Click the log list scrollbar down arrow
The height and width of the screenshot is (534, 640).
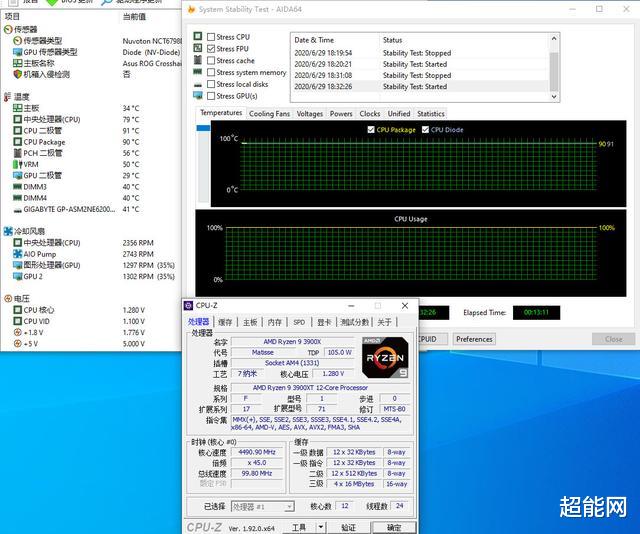click(554, 97)
